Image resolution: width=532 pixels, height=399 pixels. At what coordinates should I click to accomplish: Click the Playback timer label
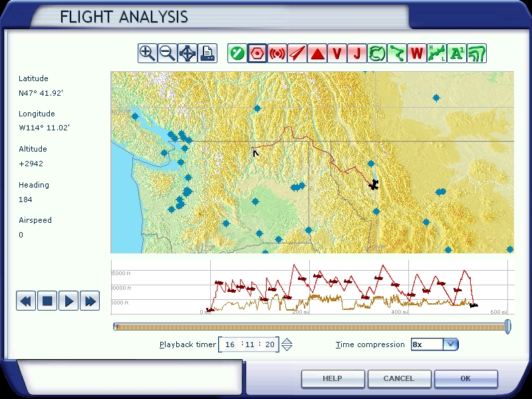[x=188, y=344]
